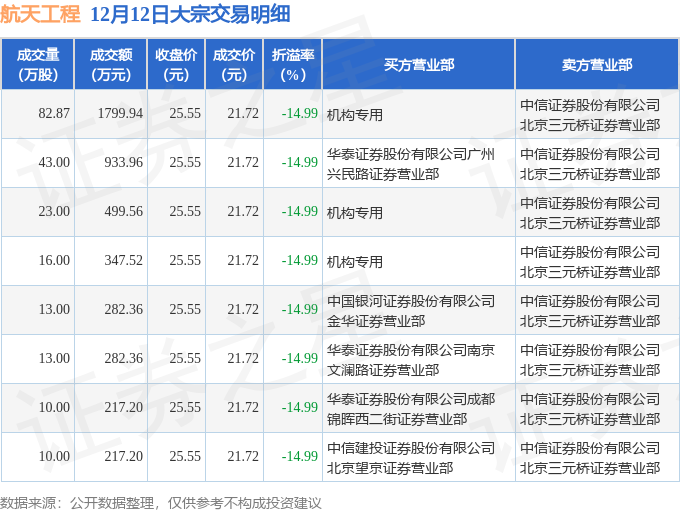Click the 12月12日大宗交易明细 title text
Screen dimensions: 680x512
coord(190,14)
